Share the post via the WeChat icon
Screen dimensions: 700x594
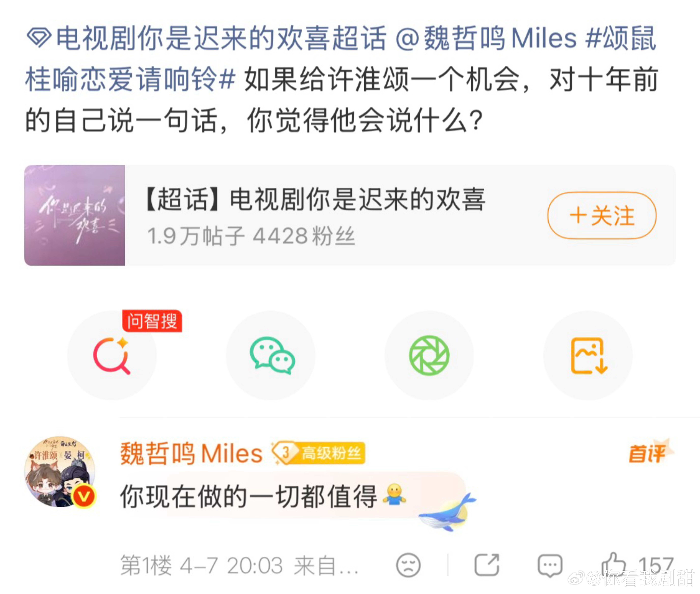(271, 355)
